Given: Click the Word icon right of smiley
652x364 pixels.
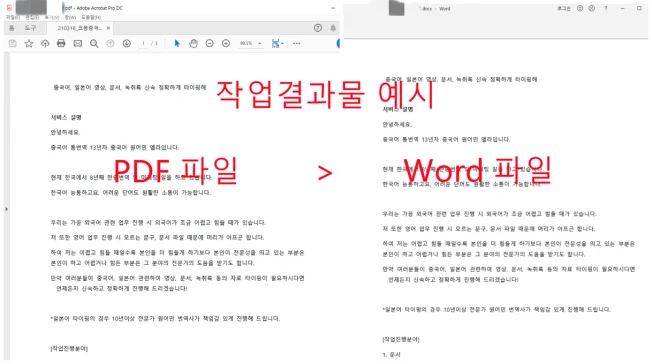Looking at the screenshot, I should (x=592, y=8).
